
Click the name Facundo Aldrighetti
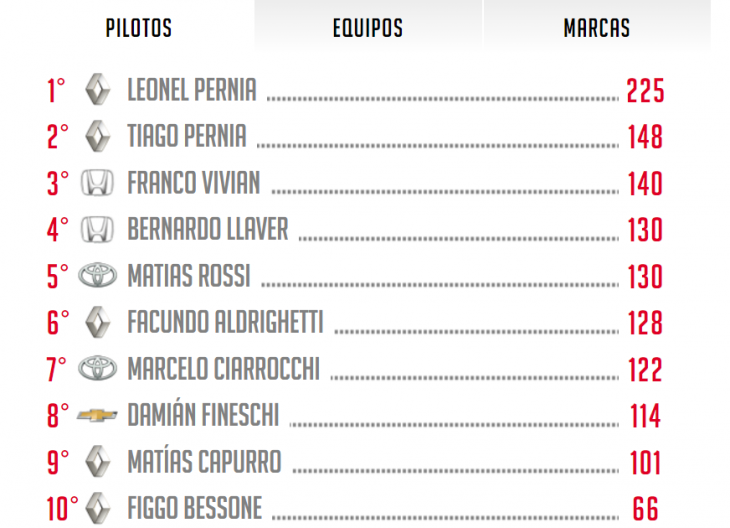(225, 322)
